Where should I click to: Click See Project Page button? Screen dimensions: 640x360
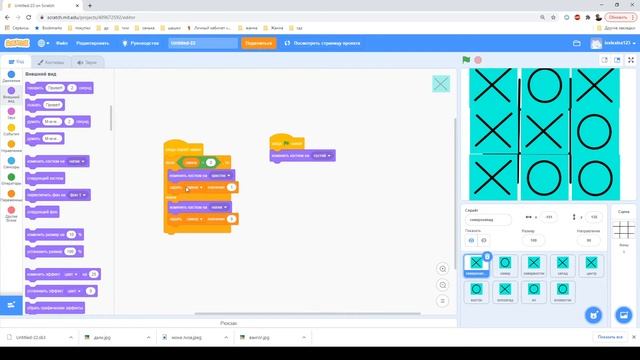[322, 43]
